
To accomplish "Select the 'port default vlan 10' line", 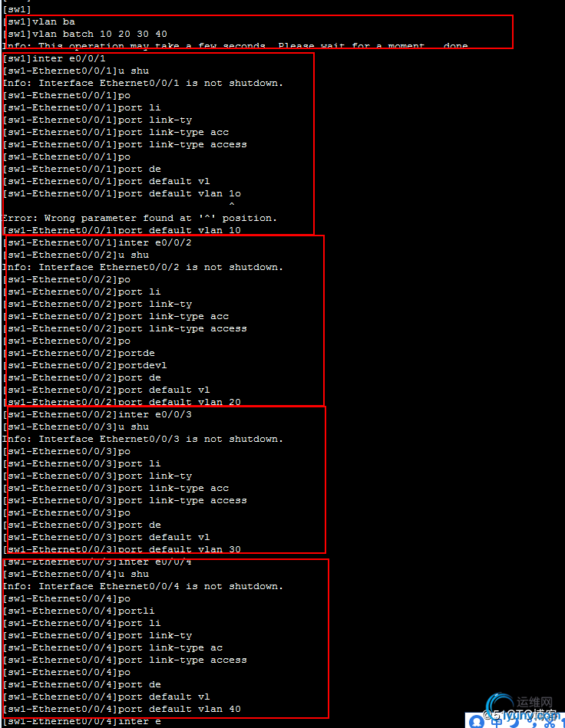I will click(x=122, y=230).
